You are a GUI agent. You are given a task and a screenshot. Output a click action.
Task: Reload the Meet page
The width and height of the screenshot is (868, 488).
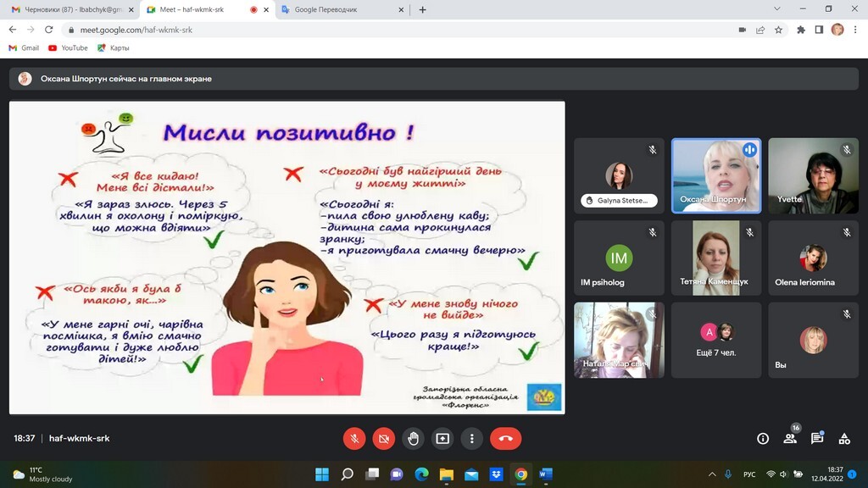coord(49,30)
